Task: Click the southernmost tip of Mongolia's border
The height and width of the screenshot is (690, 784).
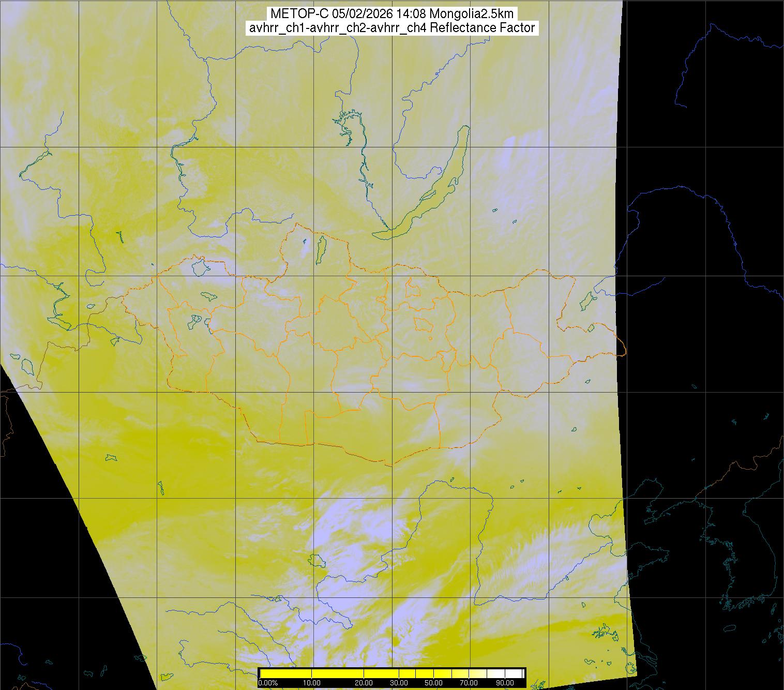Action: coord(392,465)
